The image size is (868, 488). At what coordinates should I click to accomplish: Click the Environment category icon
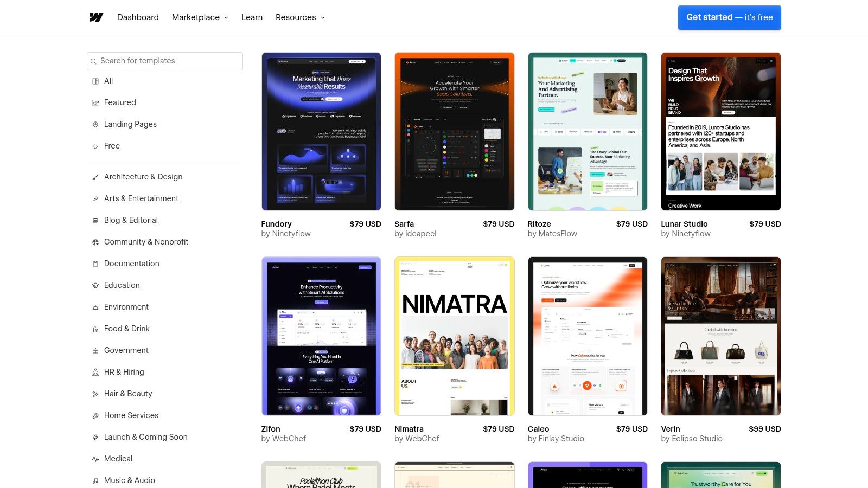tap(95, 307)
